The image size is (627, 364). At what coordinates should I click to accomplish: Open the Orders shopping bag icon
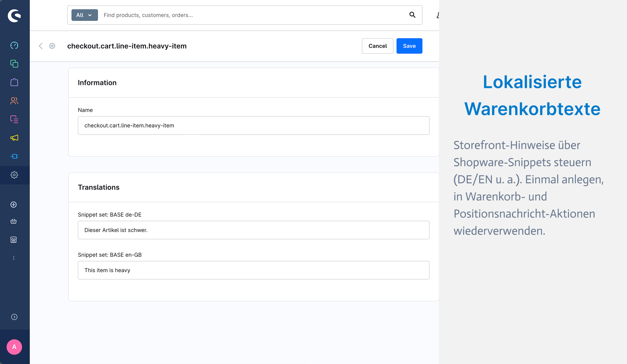coord(14,82)
